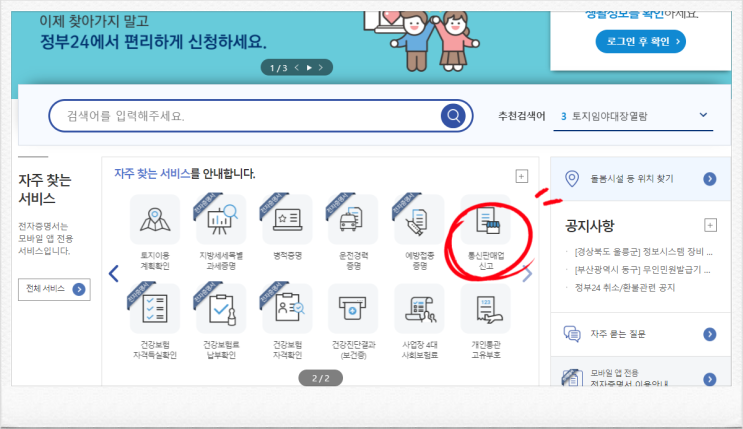The image size is (743, 429).
Task: Go to previous service page with left chevron
Action: pos(114,274)
